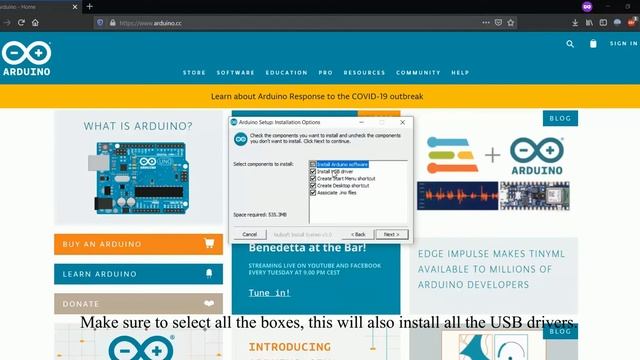Click the audio waveform thumbnail image
640x360 pixels.
point(458,196)
